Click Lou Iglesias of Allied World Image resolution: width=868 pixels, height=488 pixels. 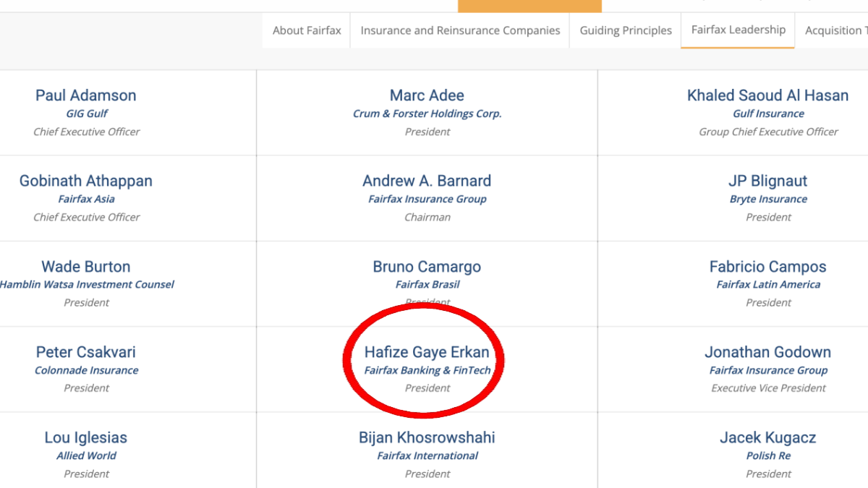pyautogui.click(x=86, y=437)
